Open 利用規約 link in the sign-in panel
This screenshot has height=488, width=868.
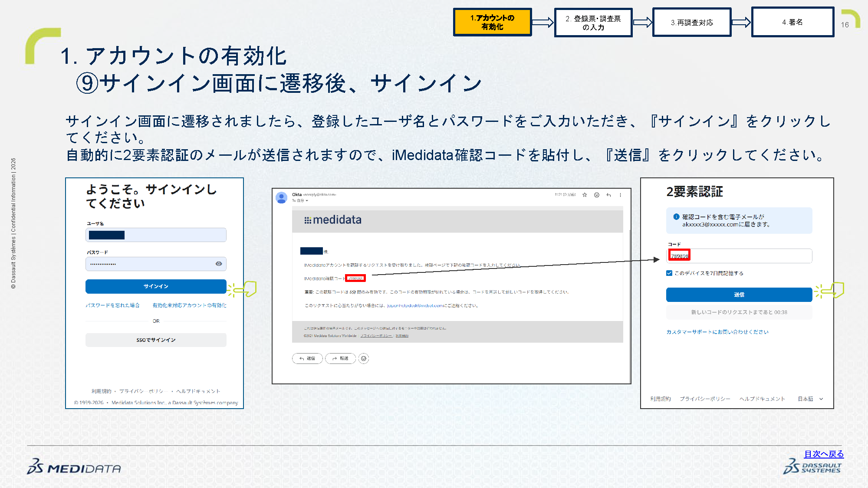pos(101,391)
